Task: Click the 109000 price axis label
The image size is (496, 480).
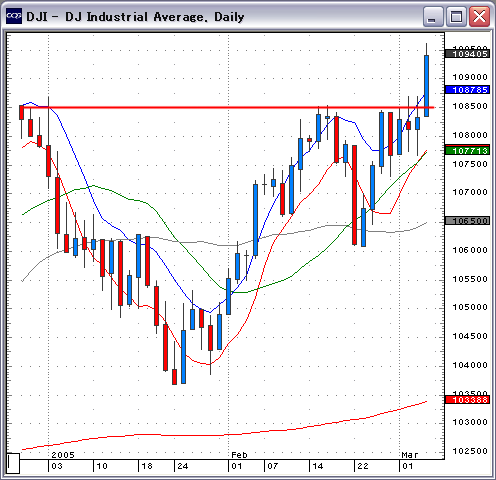Action: click(470, 77)
